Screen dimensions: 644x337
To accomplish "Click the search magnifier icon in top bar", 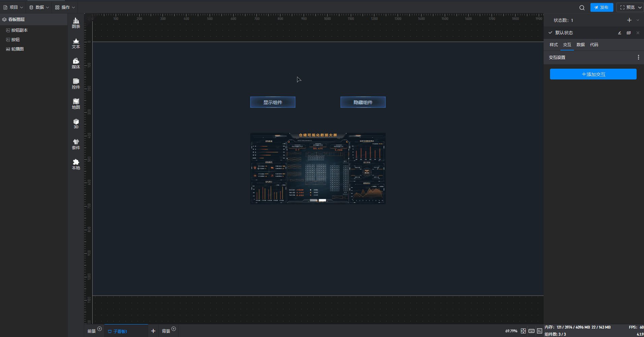I will [582, 7].
